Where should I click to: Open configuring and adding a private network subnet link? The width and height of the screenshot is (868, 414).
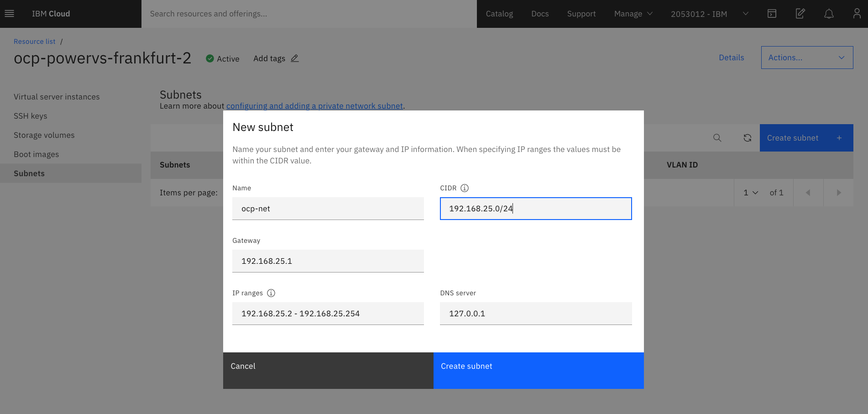point(314,106)
